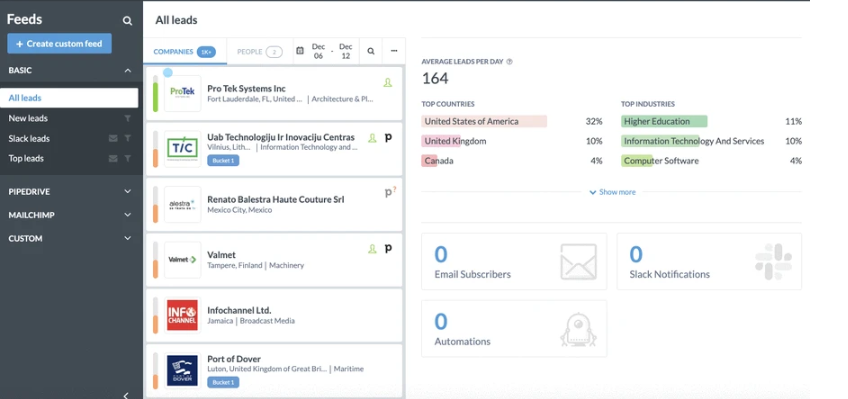Viewport: 848px width, 399px height.
Task: Click person icon on Valmet row
Action: (x=372, y=249)
